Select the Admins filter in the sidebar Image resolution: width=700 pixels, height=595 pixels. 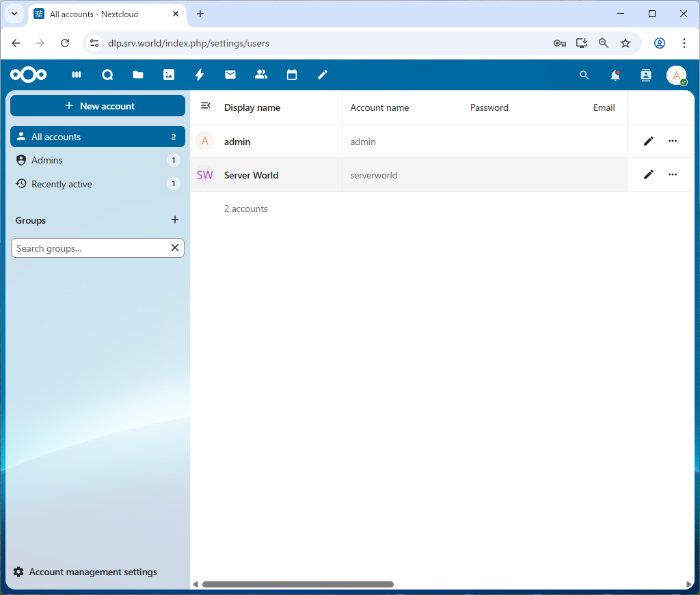click(47, 160)
